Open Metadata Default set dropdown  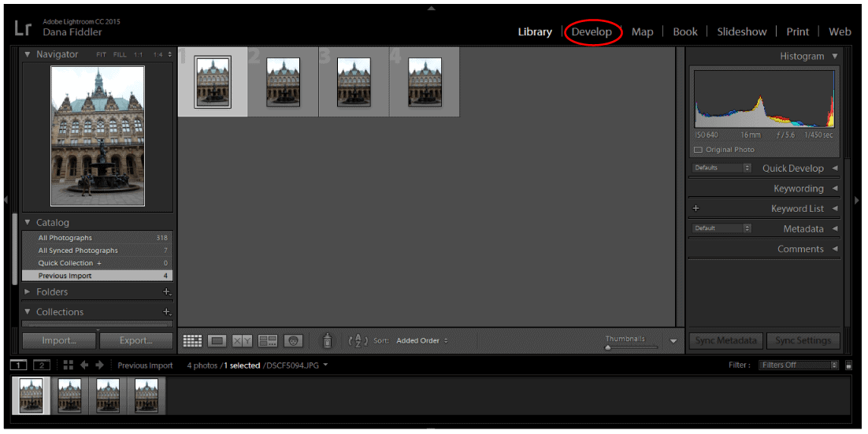(721, 228)
